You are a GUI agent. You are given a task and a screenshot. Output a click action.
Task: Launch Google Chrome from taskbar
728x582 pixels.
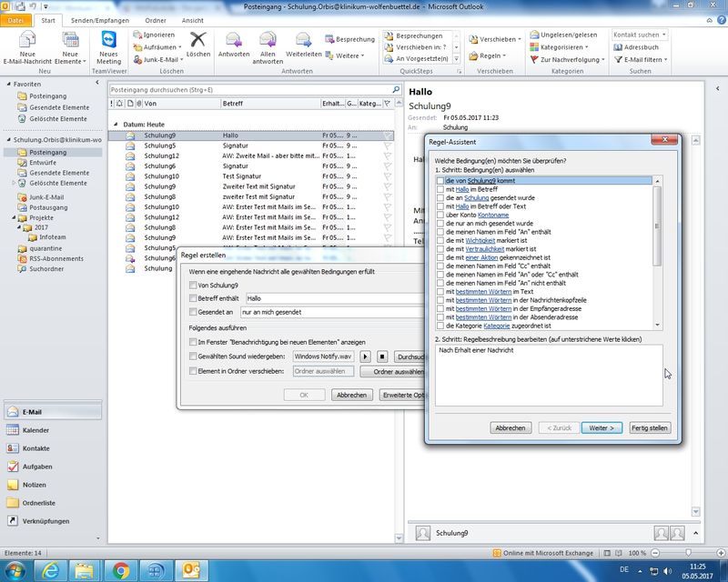click(x=121, y=570)
